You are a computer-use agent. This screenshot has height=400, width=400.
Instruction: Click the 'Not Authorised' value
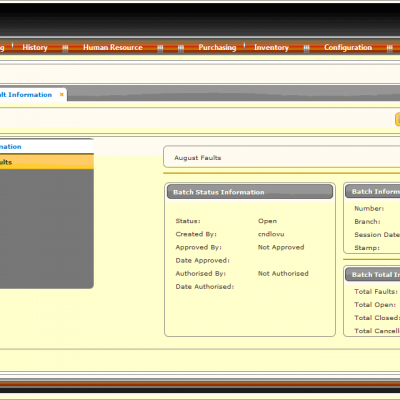click(x=283, y=273)
